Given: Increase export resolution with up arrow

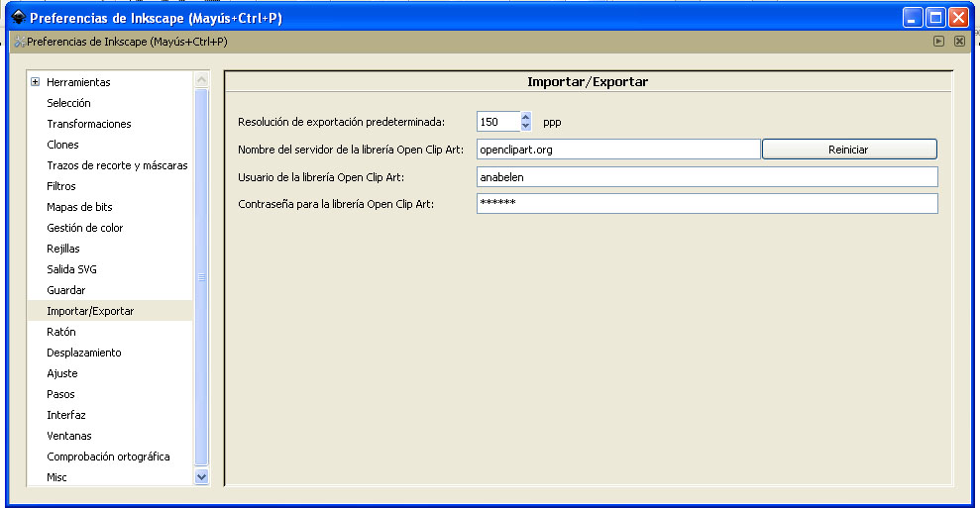Looking at the screenshot, I should coord(525,117).
